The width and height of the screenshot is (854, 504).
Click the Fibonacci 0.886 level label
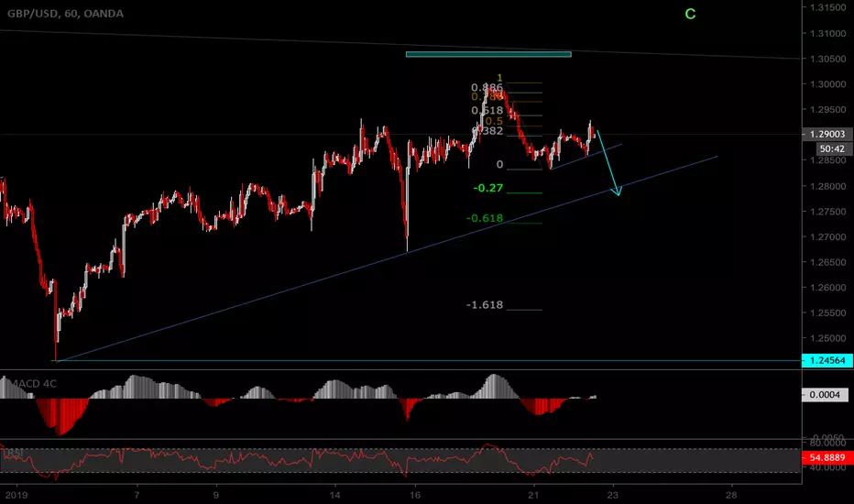pos(487,87)
